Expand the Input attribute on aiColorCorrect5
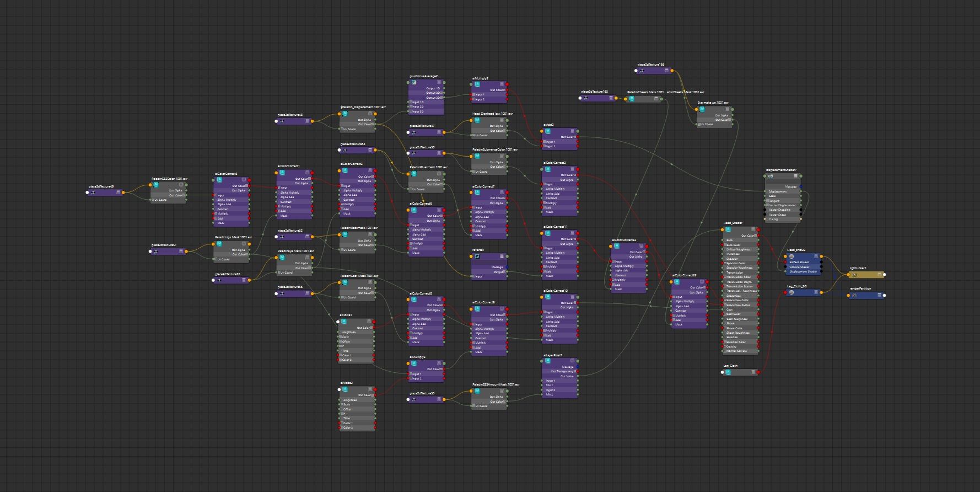Screen dimensions: 980x492 [x=216, y=195]
